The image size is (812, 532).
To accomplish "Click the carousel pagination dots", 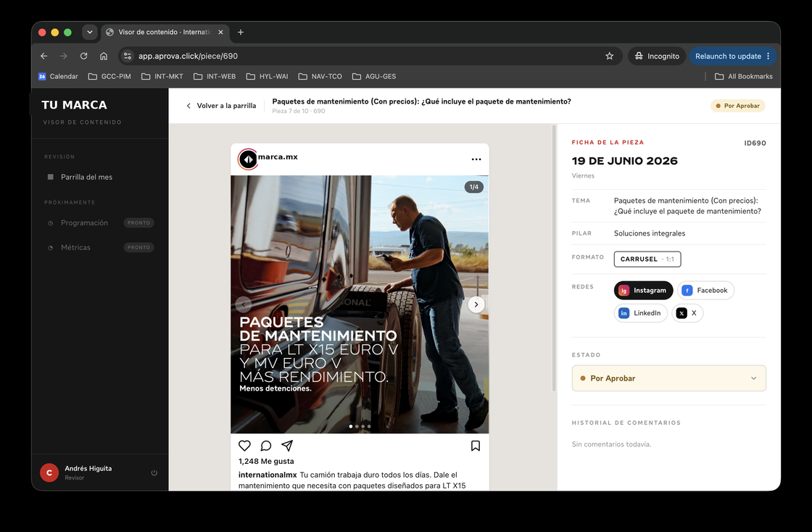I will (360, 426).
